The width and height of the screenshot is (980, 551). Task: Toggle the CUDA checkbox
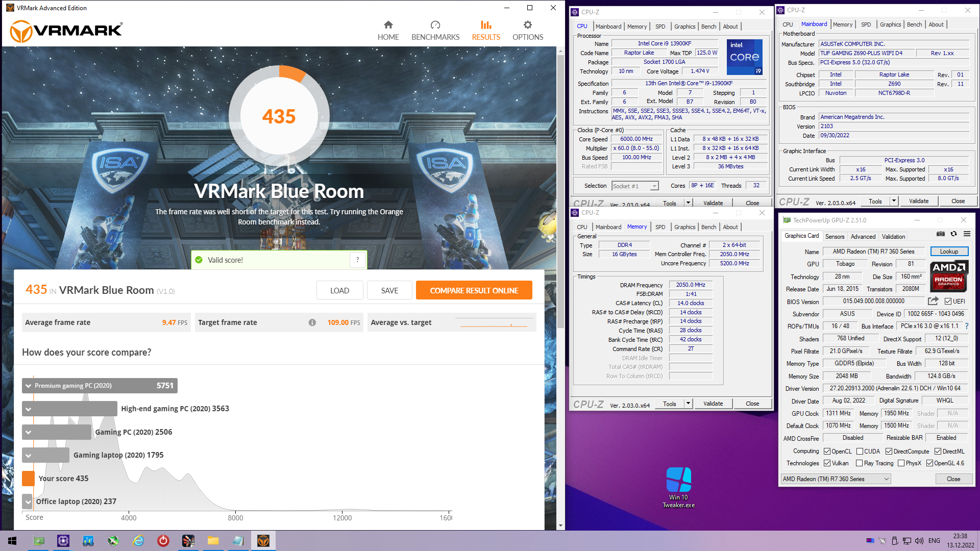(x=860, y=452)
